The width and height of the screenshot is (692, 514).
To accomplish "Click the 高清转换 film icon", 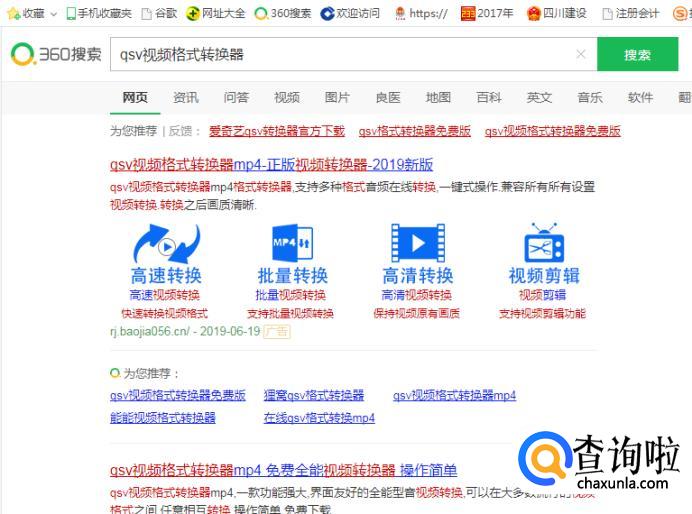I will click(x=418, y=243).
